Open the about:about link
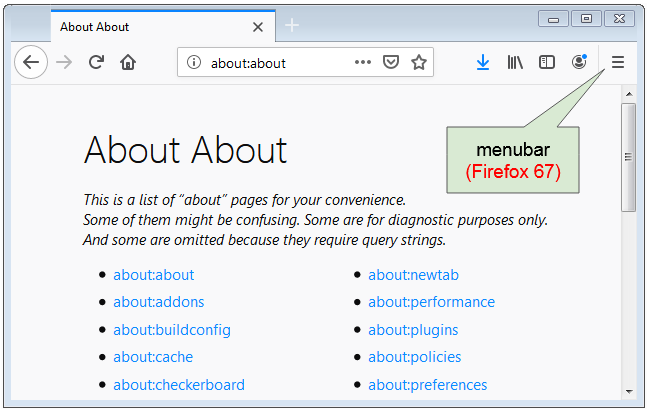Screen dimensions: 648x410 click(154, 275)
